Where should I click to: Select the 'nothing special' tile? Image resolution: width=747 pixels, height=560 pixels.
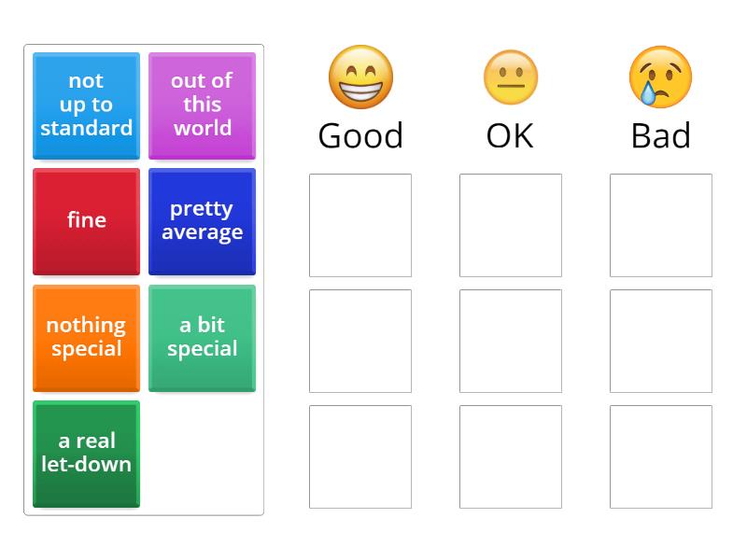tap(86, 337)
